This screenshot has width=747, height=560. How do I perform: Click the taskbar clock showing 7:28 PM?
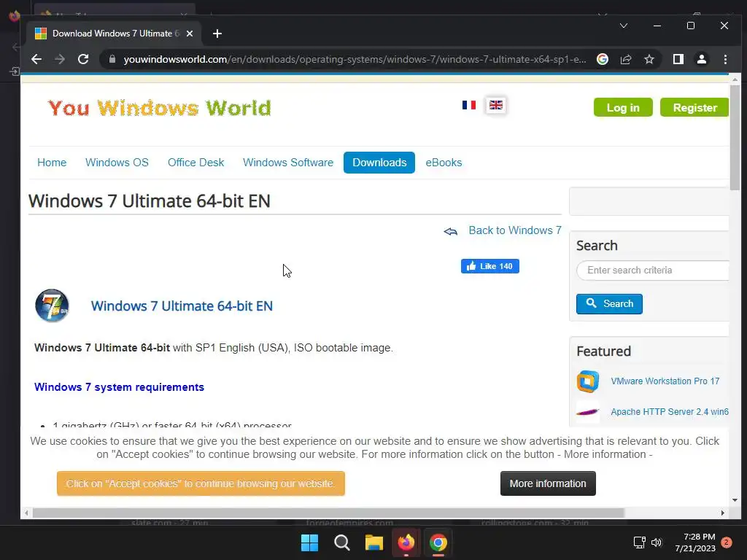coord(695,542)
